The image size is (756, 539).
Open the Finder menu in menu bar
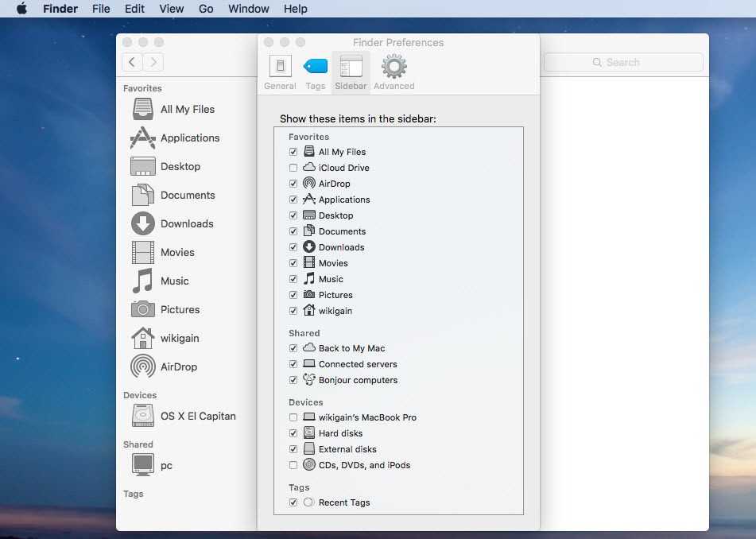pyautogui.click(x=60, y=9)
